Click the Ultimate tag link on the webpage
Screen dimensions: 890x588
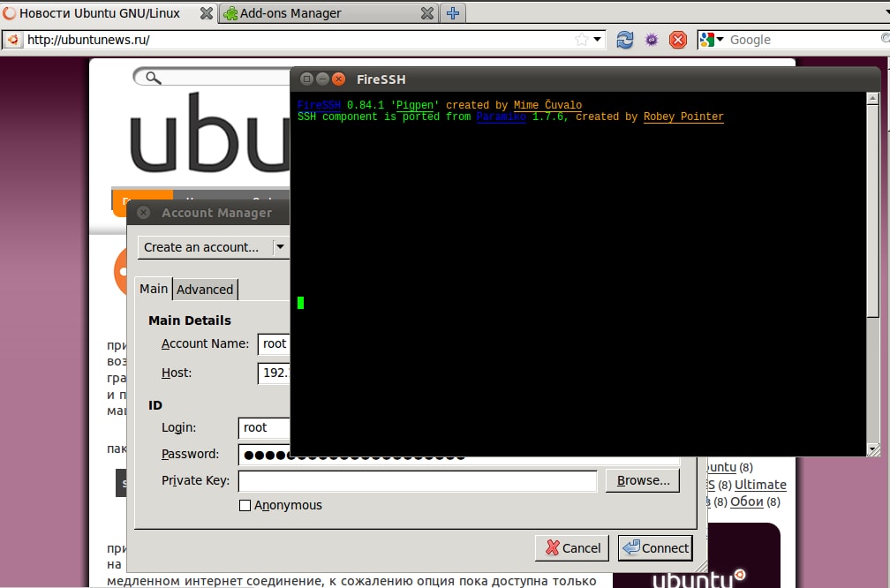point(760,485)
